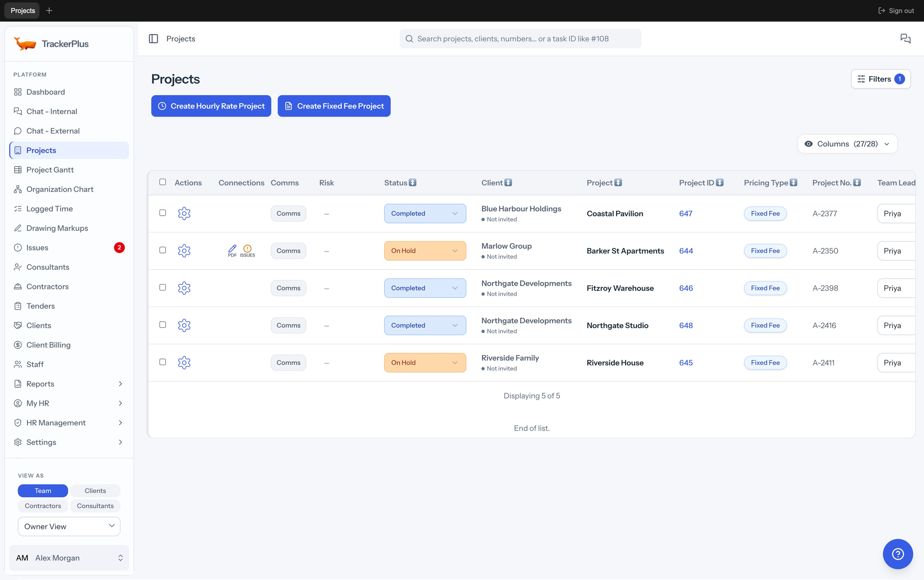Open project ID 647 link
This screenshot has height=580, width=924.
[x=685, y=213]
